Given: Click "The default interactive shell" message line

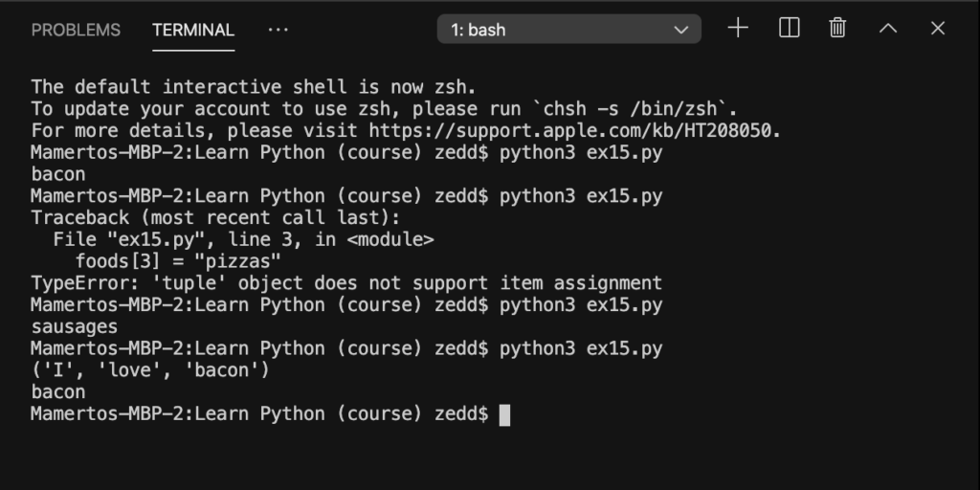Looking at the screenshot, I should coord(254,87).
